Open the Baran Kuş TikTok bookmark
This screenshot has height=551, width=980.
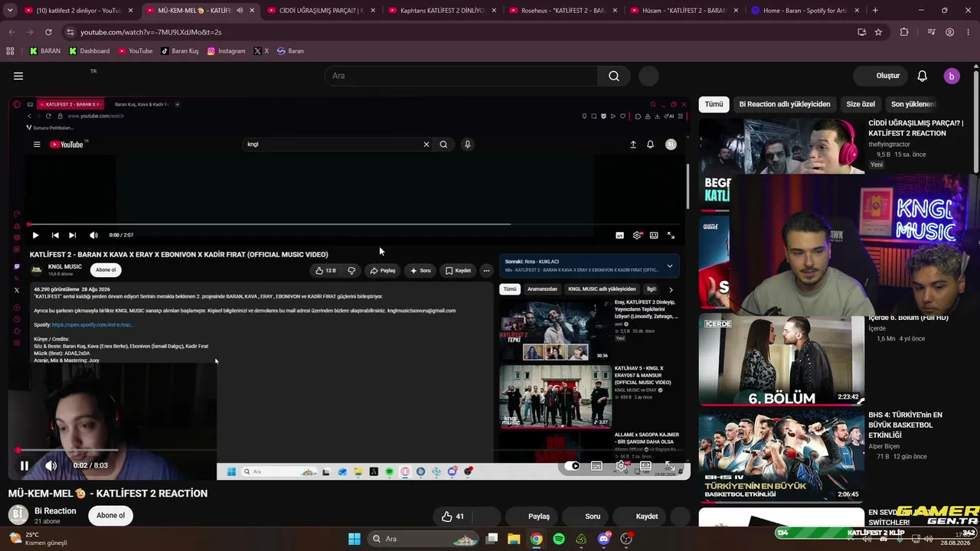pos(178,51)
